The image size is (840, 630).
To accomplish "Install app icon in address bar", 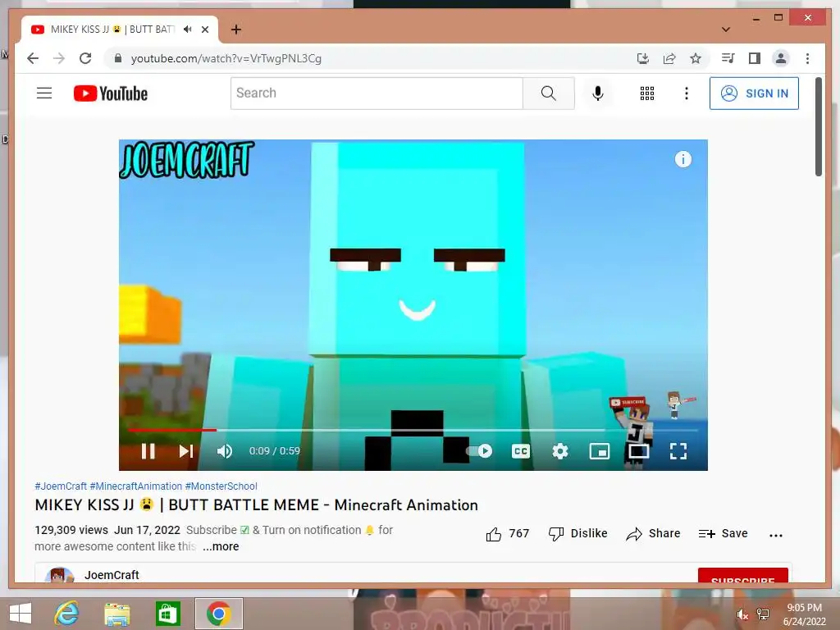I will pos(643,58).
